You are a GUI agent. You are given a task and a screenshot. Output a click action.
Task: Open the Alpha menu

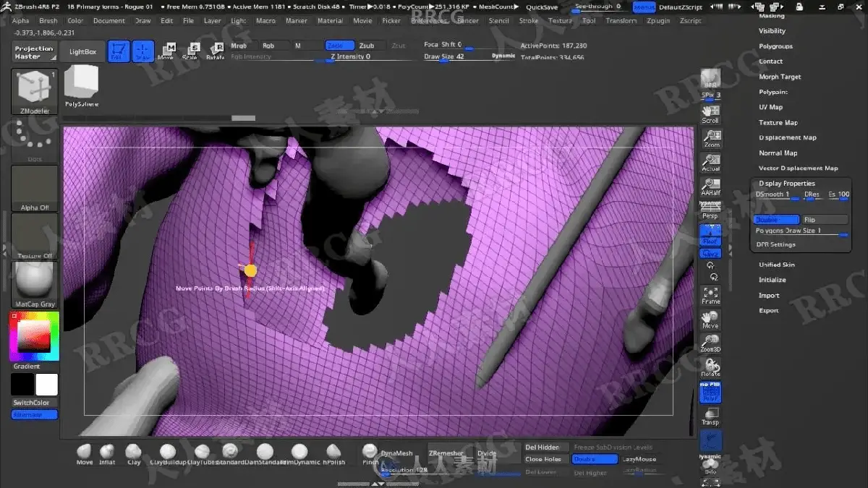click(x=21, y=21)
